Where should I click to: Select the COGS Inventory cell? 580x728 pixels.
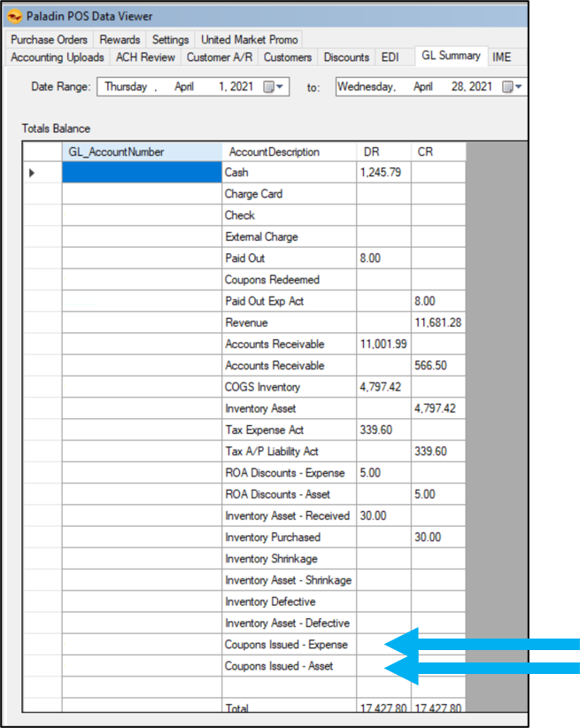point(290,387)
